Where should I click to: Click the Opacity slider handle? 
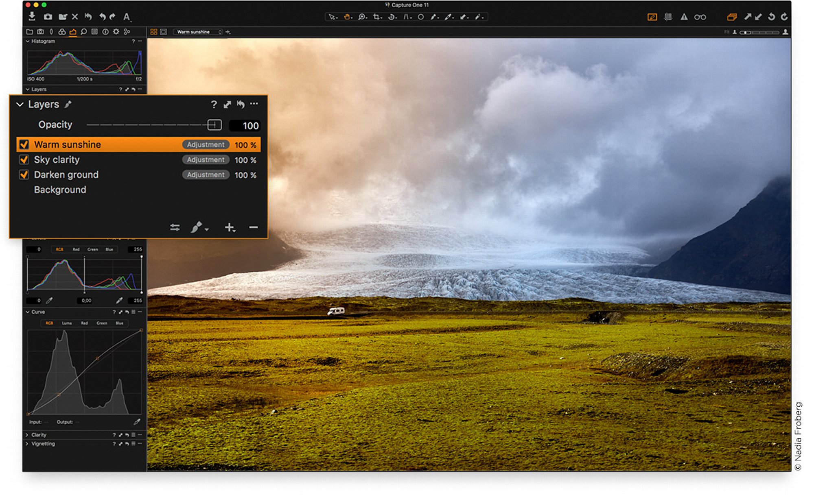pyautogui.click(x=214, y=125)
